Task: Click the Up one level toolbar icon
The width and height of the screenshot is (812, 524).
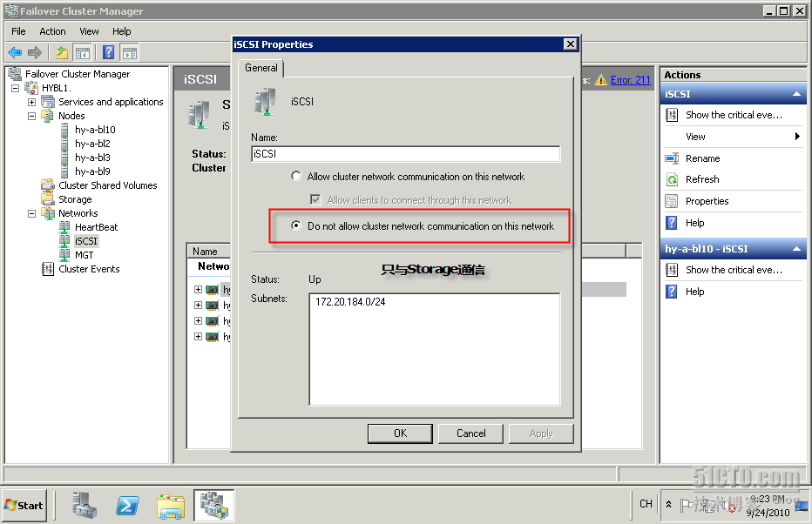Action: tap(62, 52)
